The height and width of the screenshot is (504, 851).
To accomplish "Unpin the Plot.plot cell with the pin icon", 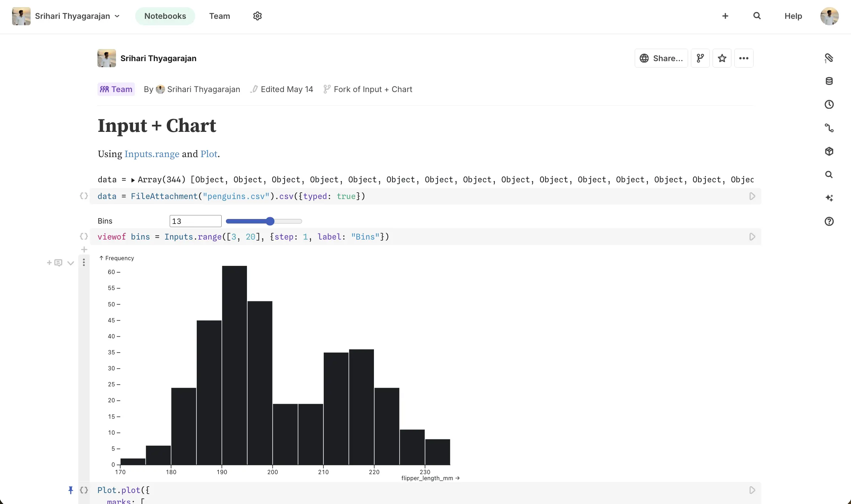I will click(70, 490).
